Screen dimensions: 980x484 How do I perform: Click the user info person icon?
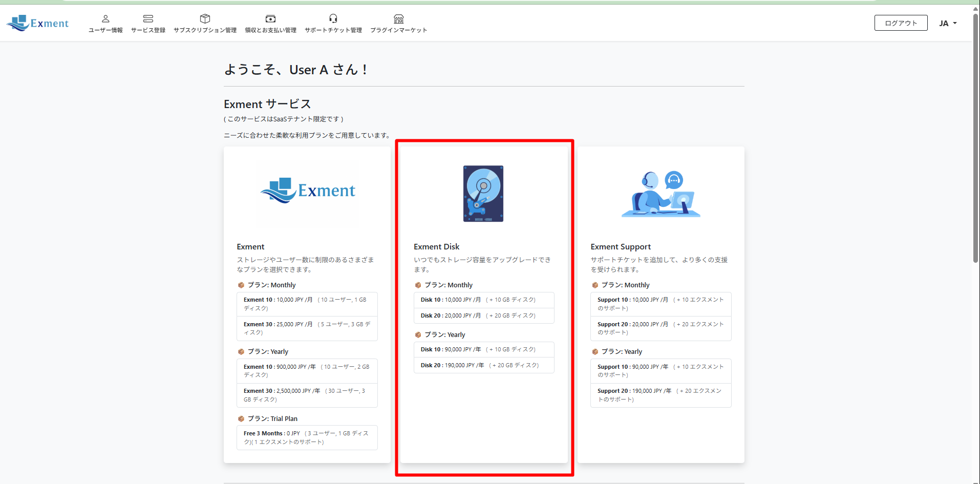coord(105,19)
